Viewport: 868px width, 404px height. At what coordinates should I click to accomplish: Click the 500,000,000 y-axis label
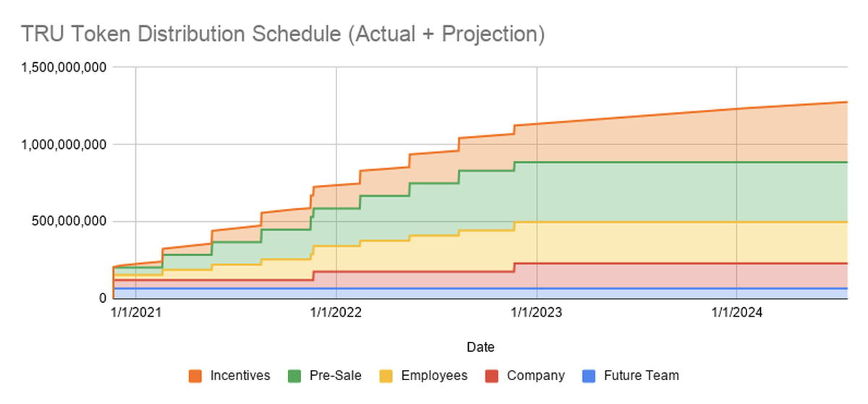pos(69,221)
